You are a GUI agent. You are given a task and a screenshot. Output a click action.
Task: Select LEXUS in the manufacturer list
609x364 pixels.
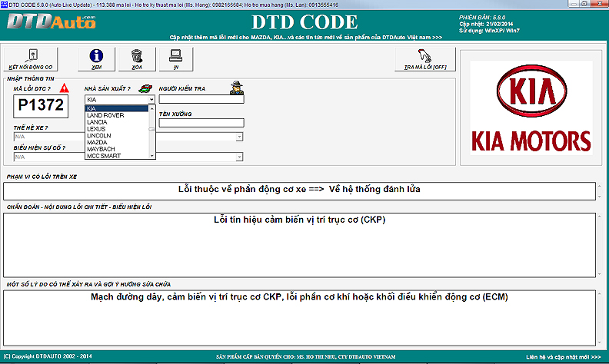pyautogui.click(x=117, y=129)
